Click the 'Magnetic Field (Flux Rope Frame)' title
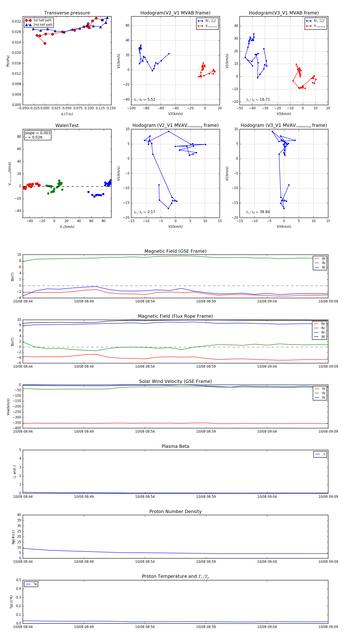The image size is (351, 644). 175,316
